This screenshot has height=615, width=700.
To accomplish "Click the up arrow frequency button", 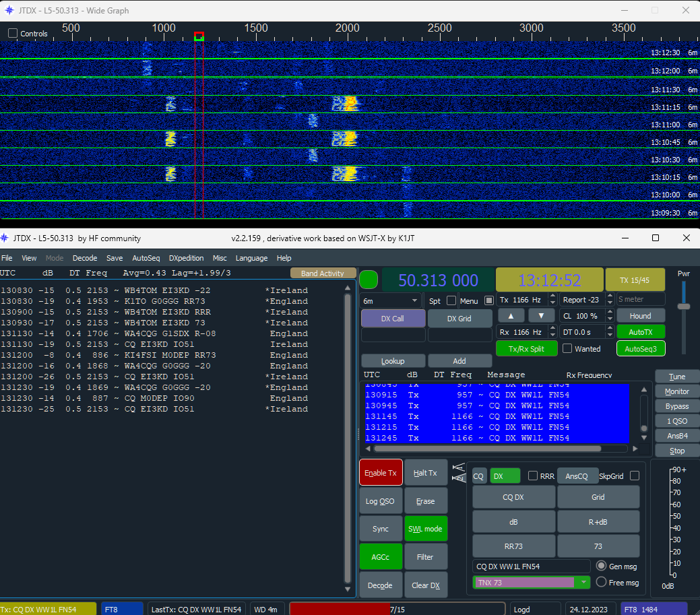I will (511, 315).
